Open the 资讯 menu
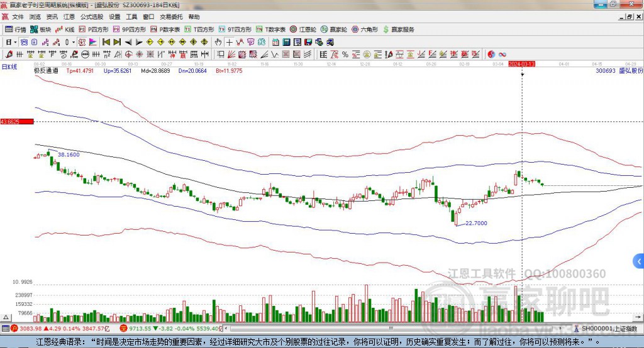The height and width of the screenshot is (348, 644). tap(52, 17)
